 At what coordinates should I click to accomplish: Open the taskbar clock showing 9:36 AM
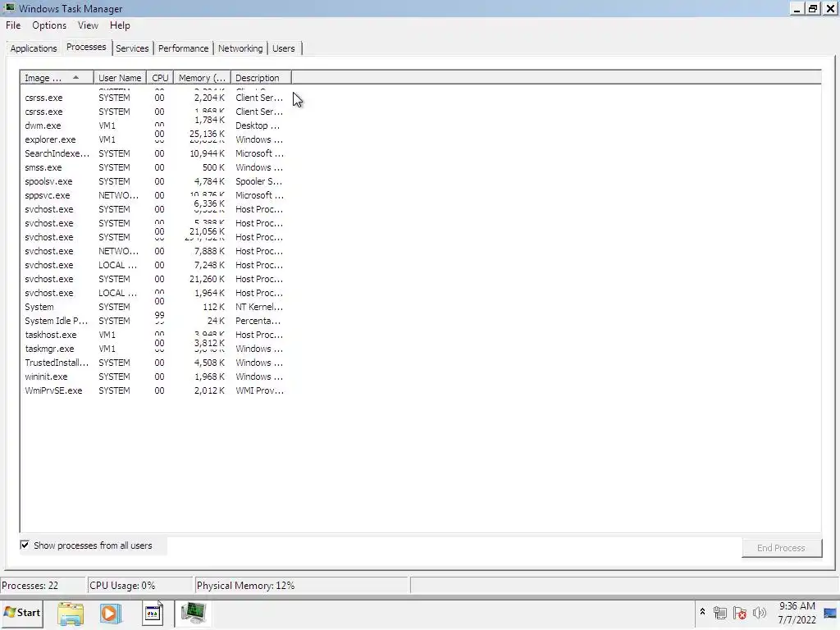click(x=797, y=613)
